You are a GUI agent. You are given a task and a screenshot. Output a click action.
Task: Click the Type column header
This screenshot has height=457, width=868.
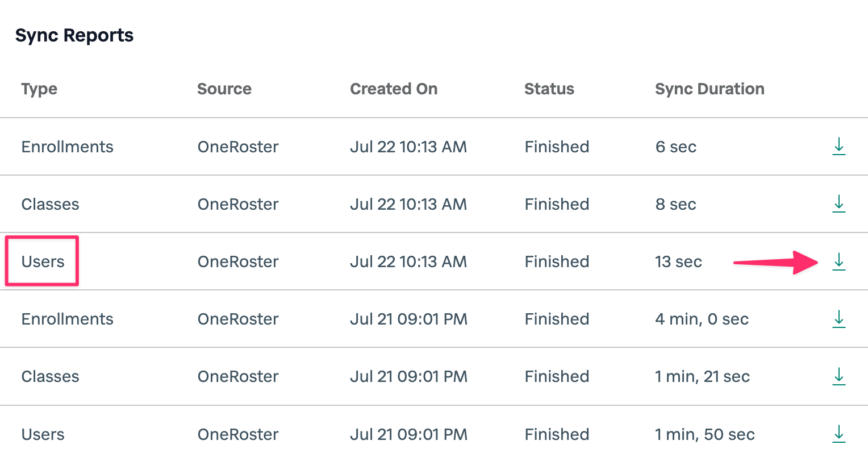point(39,89)
